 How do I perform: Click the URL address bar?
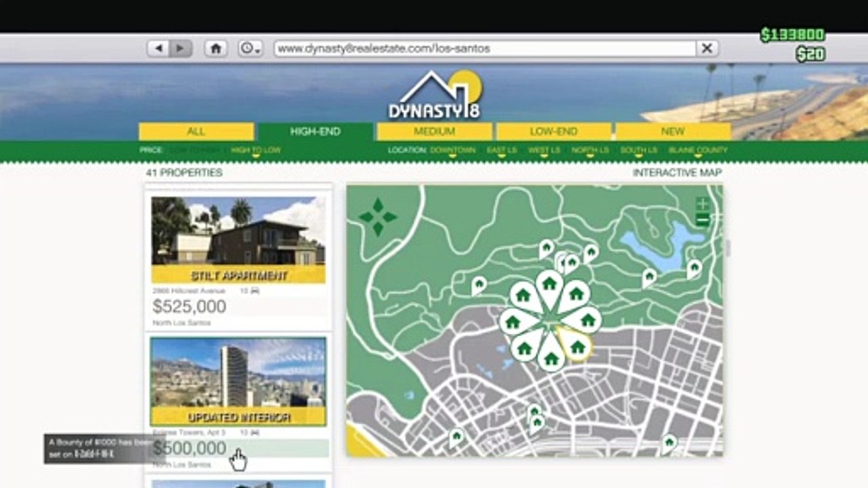(x=485, y=49)
